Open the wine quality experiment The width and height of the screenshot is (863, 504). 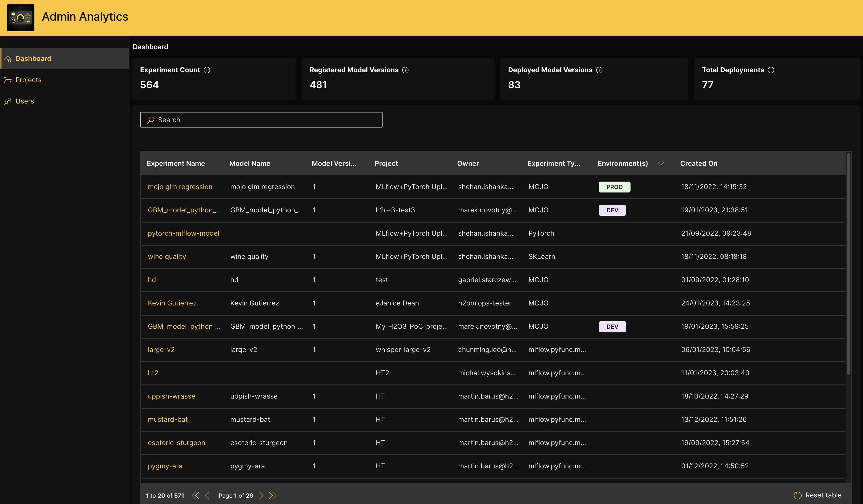(167, 256)
